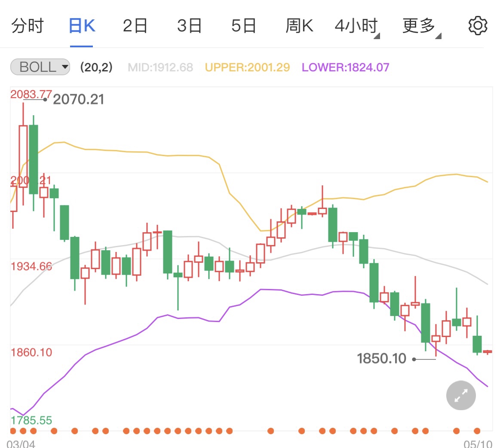Click the 1785.55 axis price label
The width and height of the screenshot is (503, 448).
point(31,420)
